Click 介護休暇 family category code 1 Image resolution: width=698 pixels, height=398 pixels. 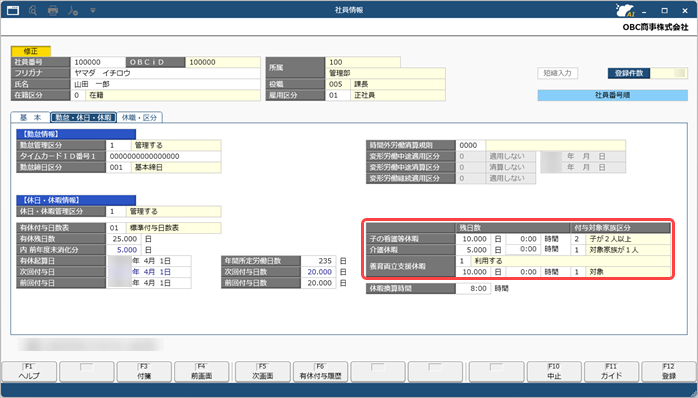[577, 250]
